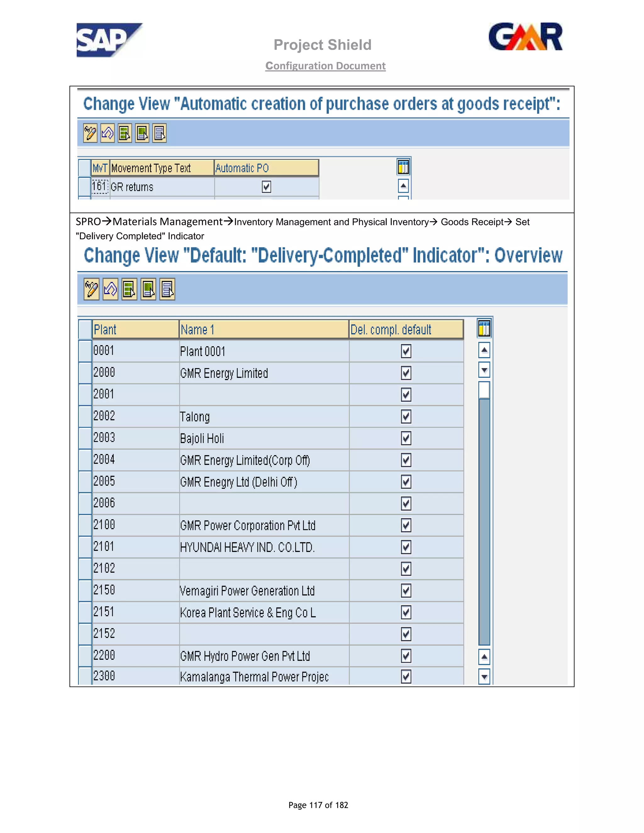The image size is (644, 833).
Task: Click the MvT column header
Action: (100, 168)
